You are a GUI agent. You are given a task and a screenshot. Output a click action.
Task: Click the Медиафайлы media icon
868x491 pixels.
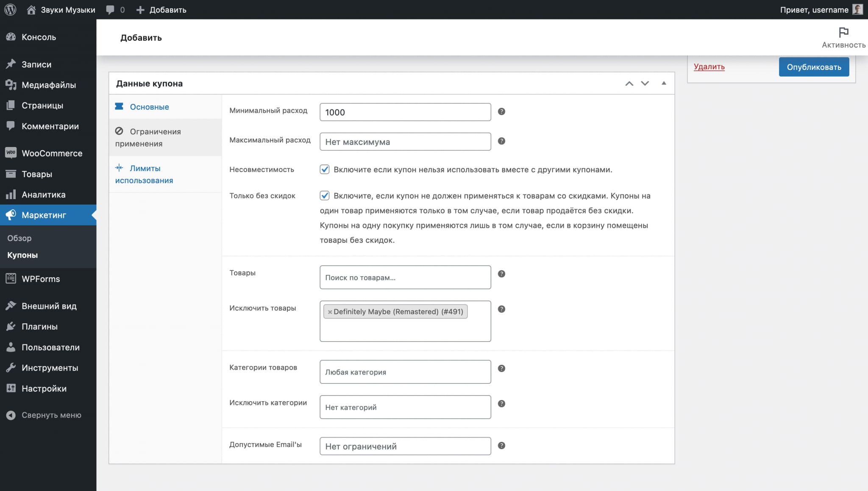pos(11,85)
